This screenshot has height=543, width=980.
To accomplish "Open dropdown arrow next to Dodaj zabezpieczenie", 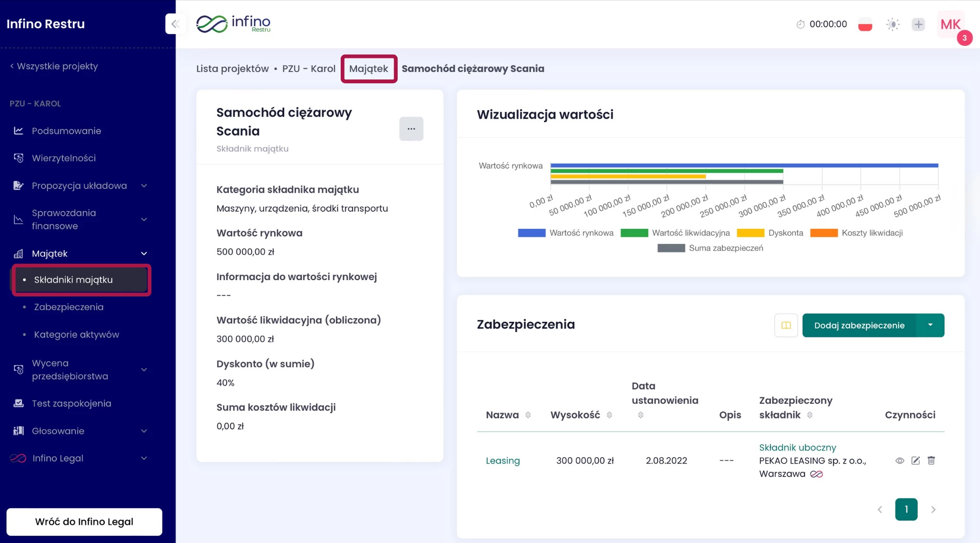I will point(930,326).
